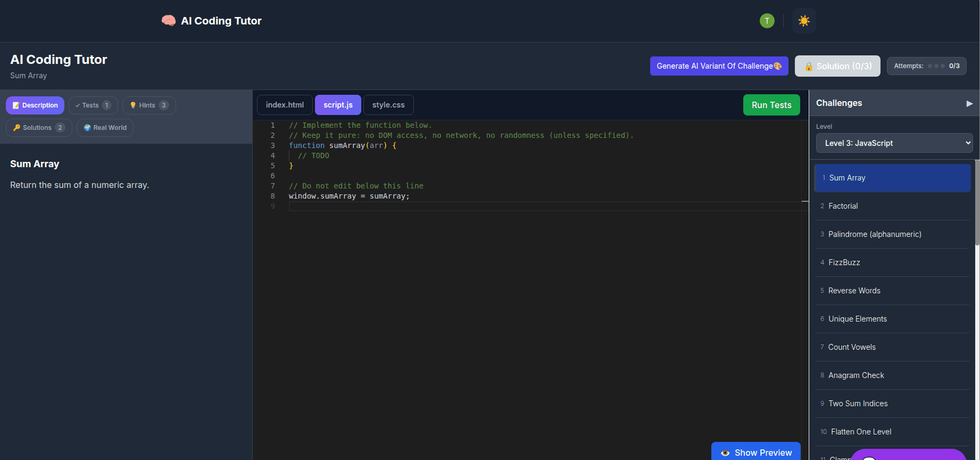Open the Hints tab
Viewport: 980px width, 460px height.
click(x=149, y=105)
